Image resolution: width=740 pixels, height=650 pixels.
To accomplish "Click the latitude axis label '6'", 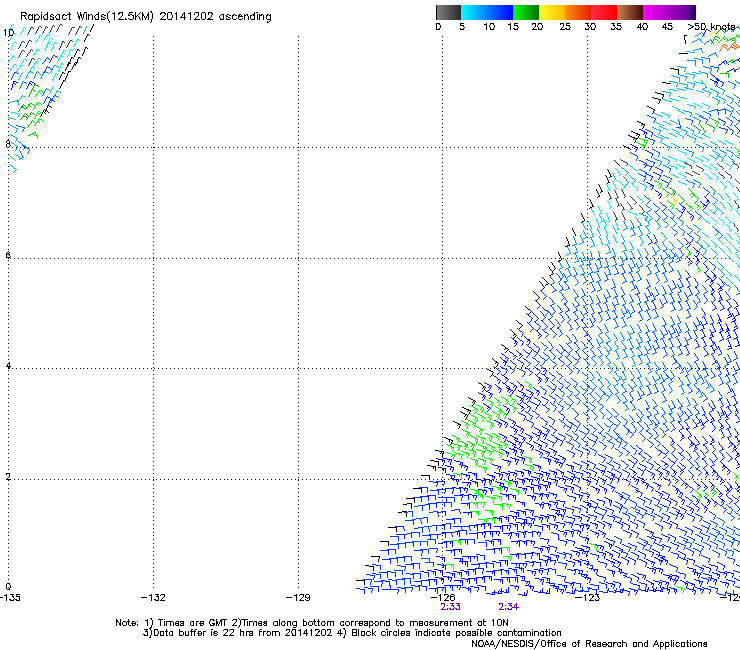I will [x=8, y=255].
